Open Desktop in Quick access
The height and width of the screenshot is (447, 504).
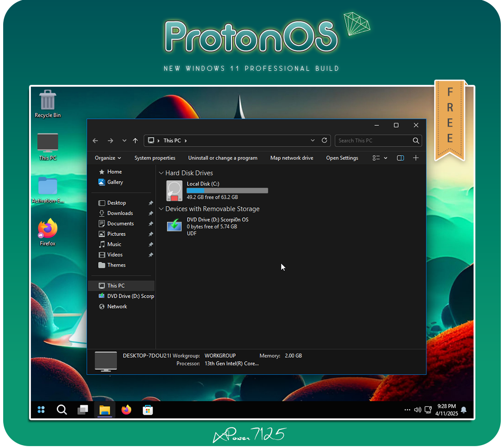112,203
